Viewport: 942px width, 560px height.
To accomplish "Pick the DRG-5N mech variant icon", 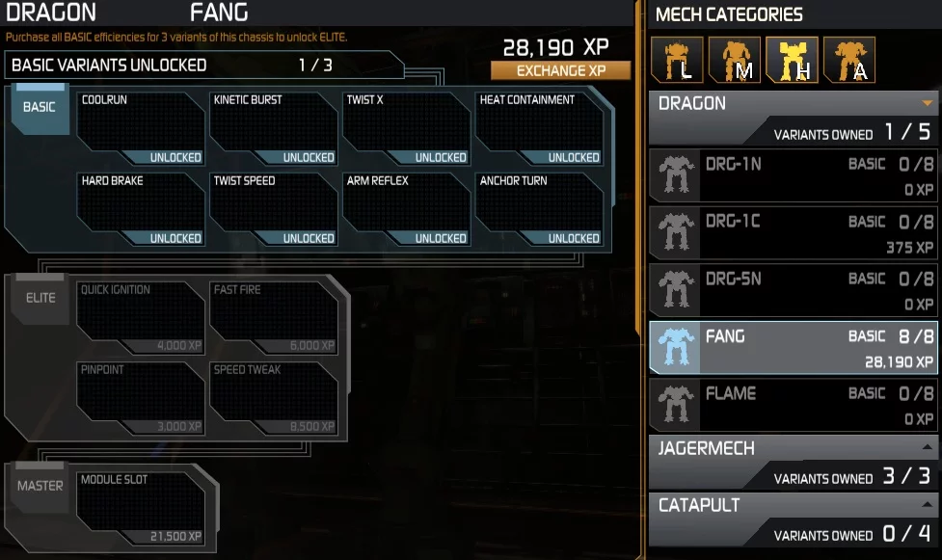I will click(x=676, y=289).
